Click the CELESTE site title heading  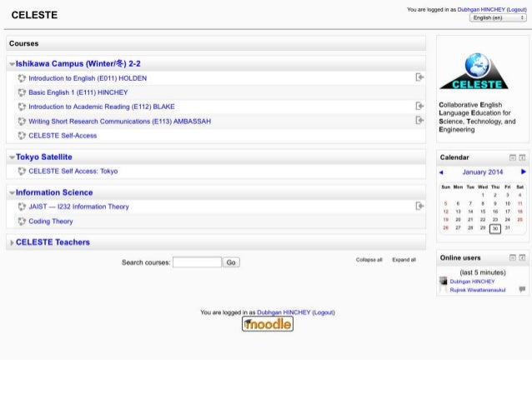coord(34,15)
